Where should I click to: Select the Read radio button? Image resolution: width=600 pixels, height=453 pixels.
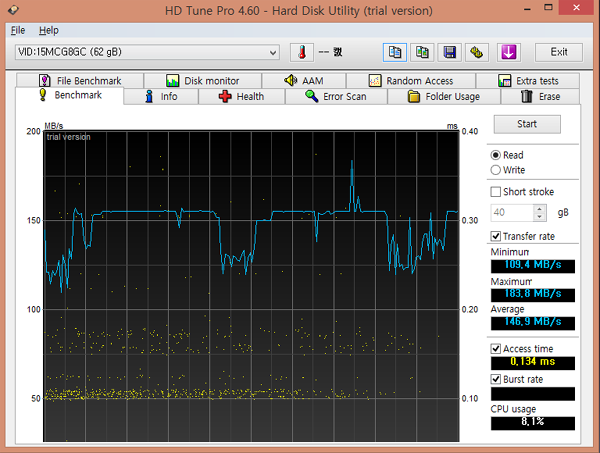tap(496, 155)
